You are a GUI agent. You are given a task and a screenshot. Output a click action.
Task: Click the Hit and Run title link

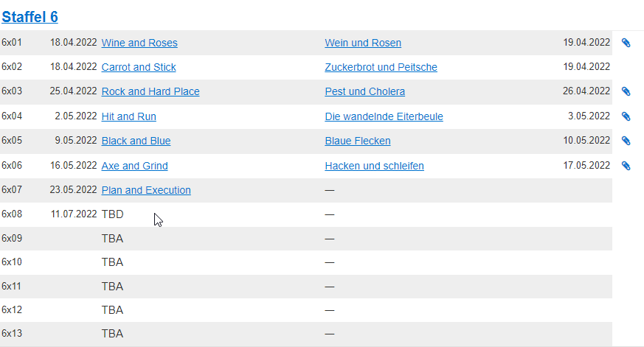[x=128, y=116]
